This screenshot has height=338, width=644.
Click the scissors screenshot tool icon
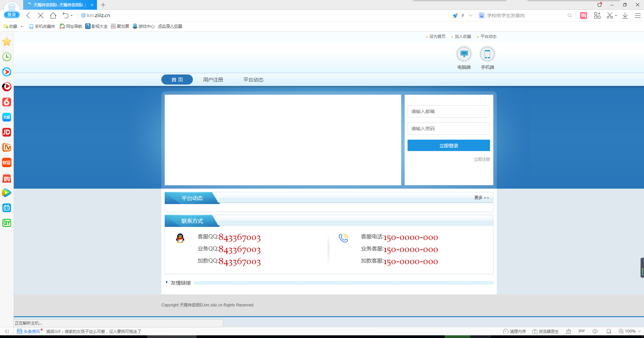609,15
